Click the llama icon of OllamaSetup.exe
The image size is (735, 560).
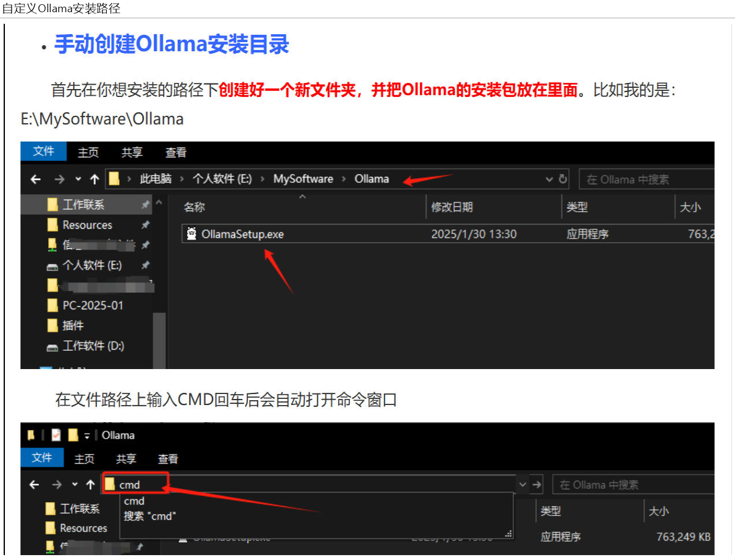point(192,234)
